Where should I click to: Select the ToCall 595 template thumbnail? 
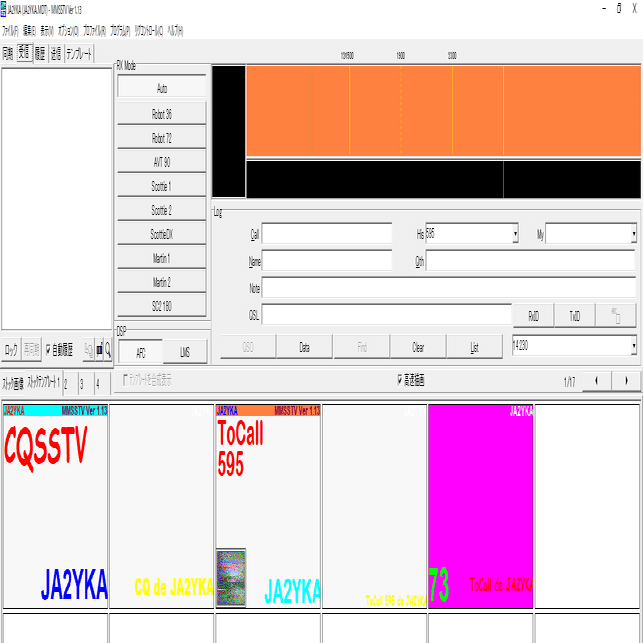click(x=268, y=506)
